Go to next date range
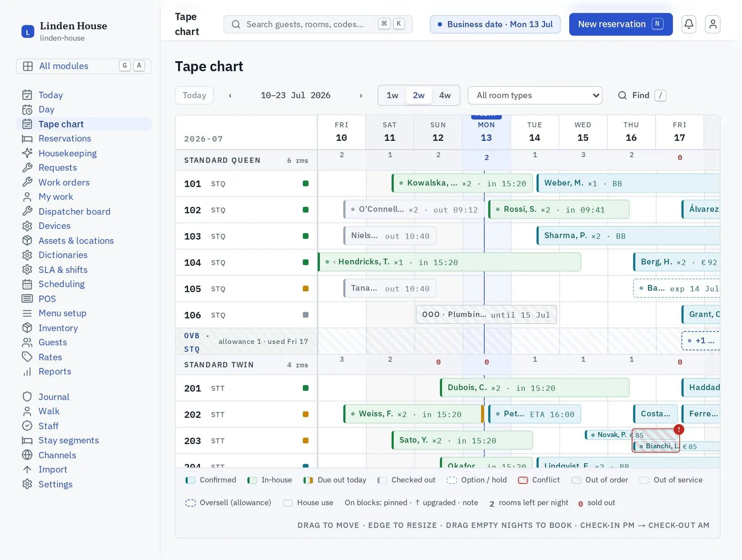742x560 pixels. 361,95
